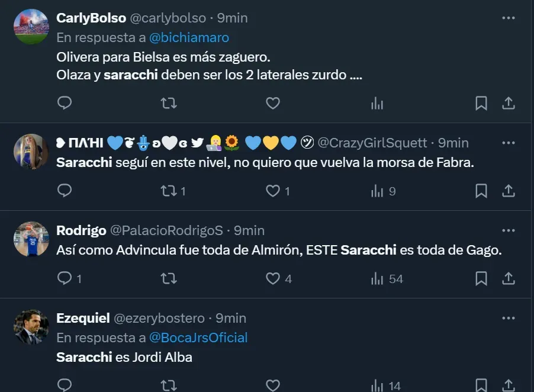Open more options on CarlyBolso's tweet
The width and height of the screenshot is (534, 392).
click(508, 18)
